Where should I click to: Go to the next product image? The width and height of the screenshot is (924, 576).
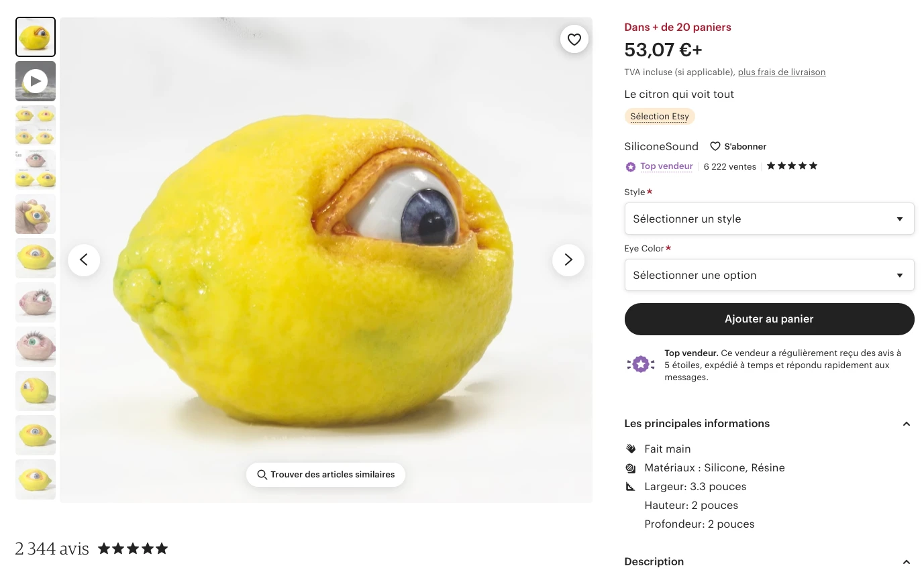[x=568, y=260]
